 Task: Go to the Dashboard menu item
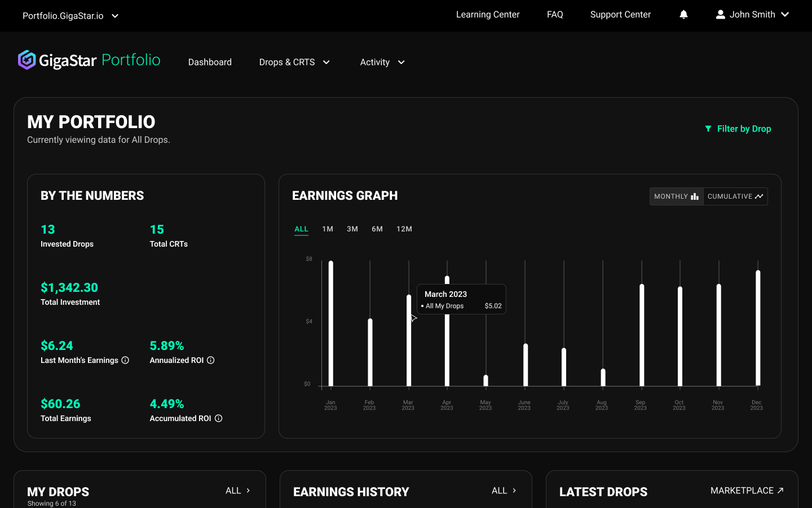point(210,62)
